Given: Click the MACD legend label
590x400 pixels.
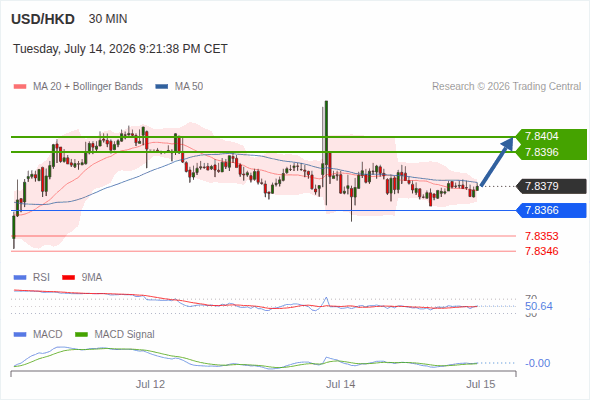Looking at the screenshot, I should click(x=48, y=334).
